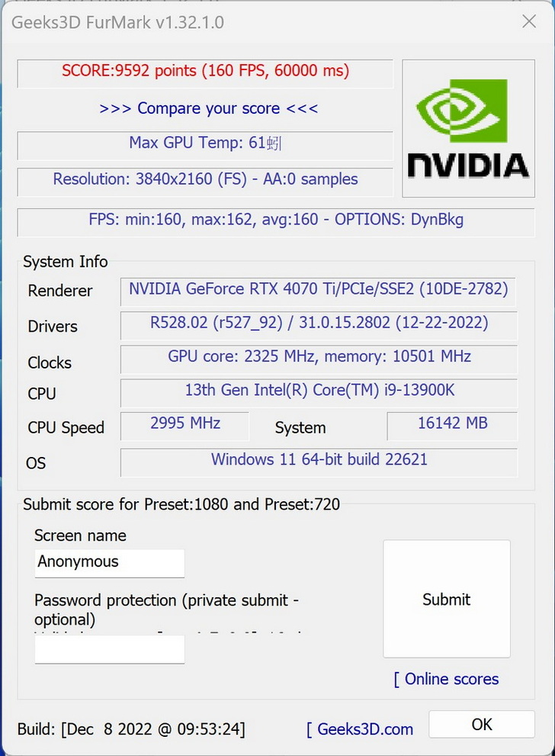Visit the Geeks3D.com link
This screenshot has height=756, width=555.
(x=360, y=729)
